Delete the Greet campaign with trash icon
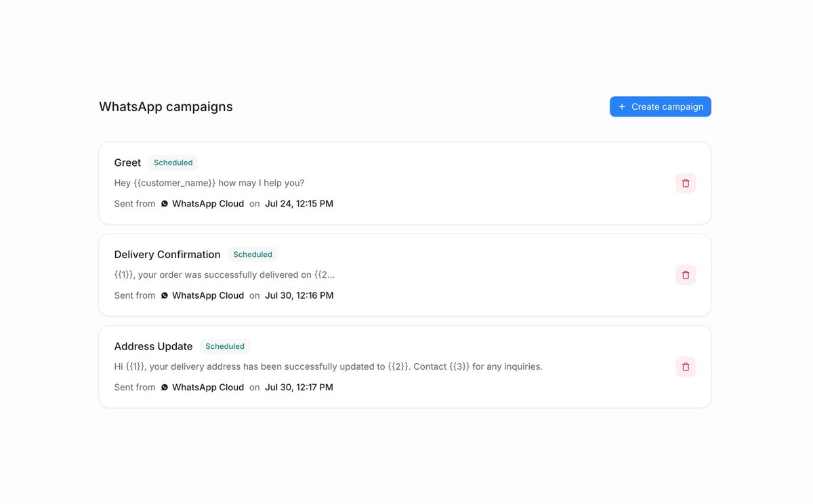813x504 pixels. pos(686,183)
